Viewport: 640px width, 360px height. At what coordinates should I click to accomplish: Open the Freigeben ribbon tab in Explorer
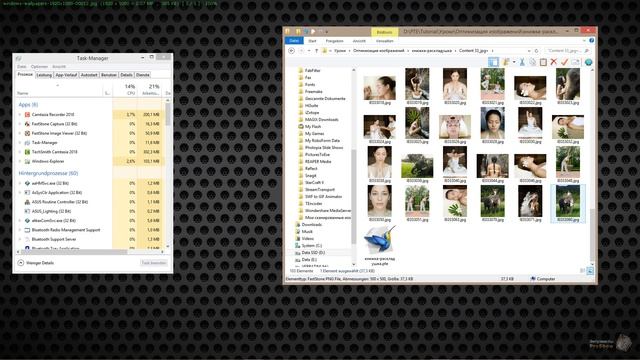(x=334, y=41)
